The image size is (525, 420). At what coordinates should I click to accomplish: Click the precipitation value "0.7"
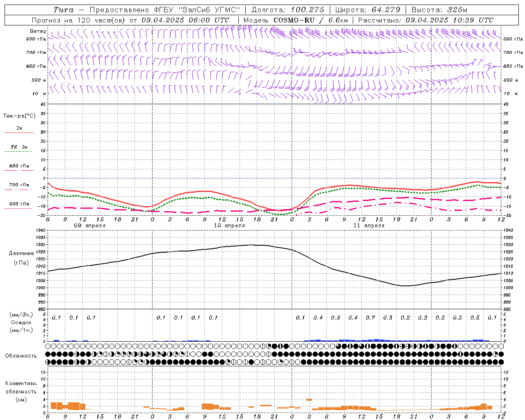[x=370, y=317]
